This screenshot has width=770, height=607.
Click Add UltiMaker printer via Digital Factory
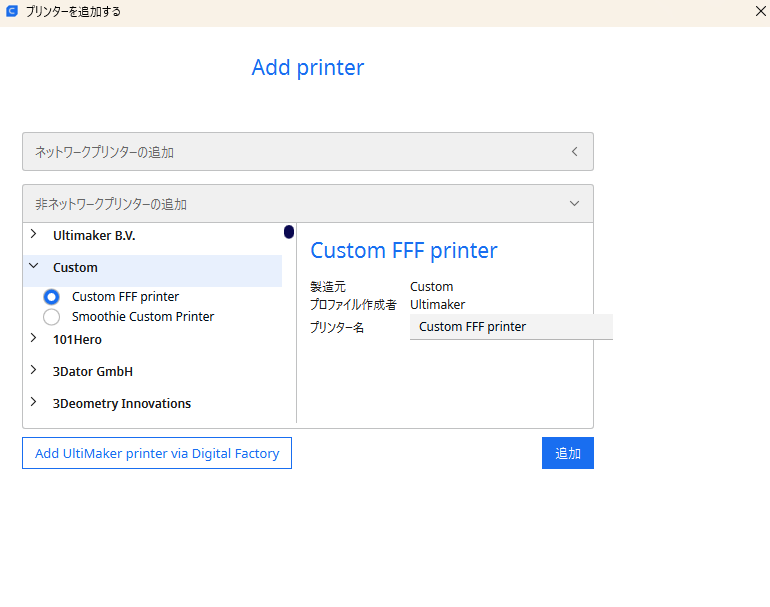tap(157, 453)
